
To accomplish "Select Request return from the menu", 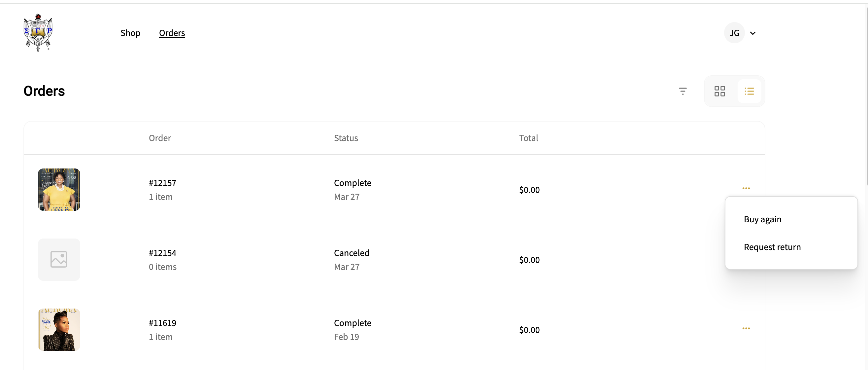I will point(772,247).
